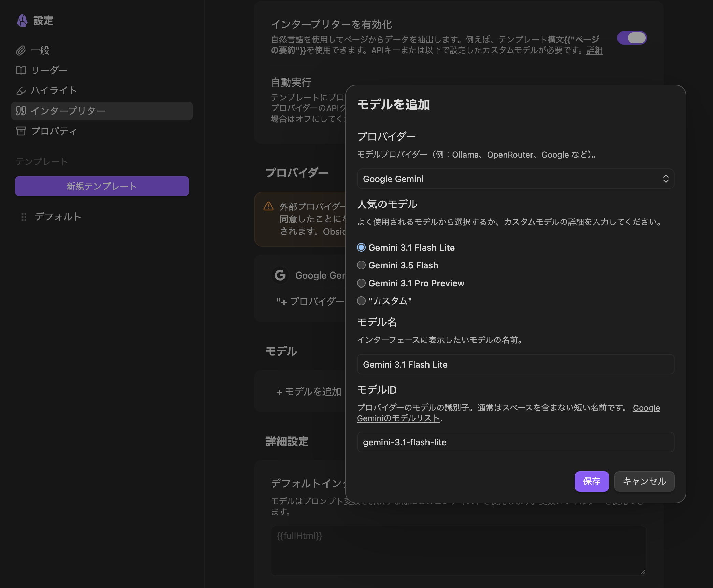Click the {{fullHtml}} context text area
The height and width of the screenshot is (588, 713).
pyautogui.click(x=459, y=551)
